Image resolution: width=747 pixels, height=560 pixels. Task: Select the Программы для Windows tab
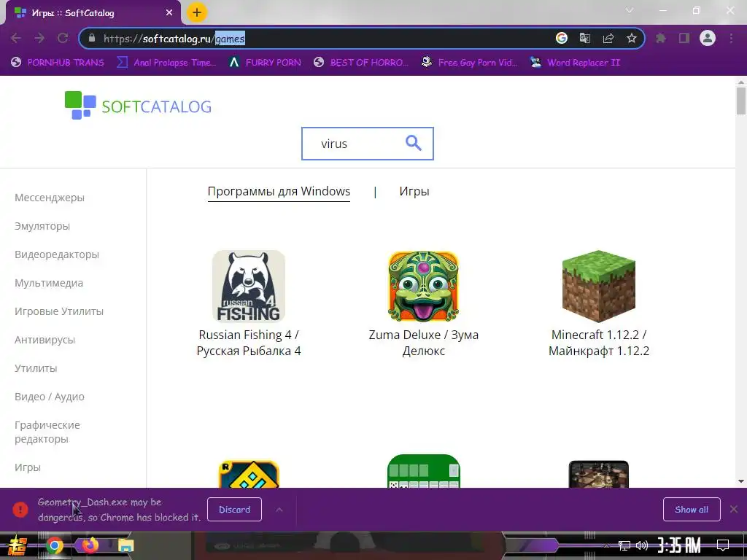[279, 192]
